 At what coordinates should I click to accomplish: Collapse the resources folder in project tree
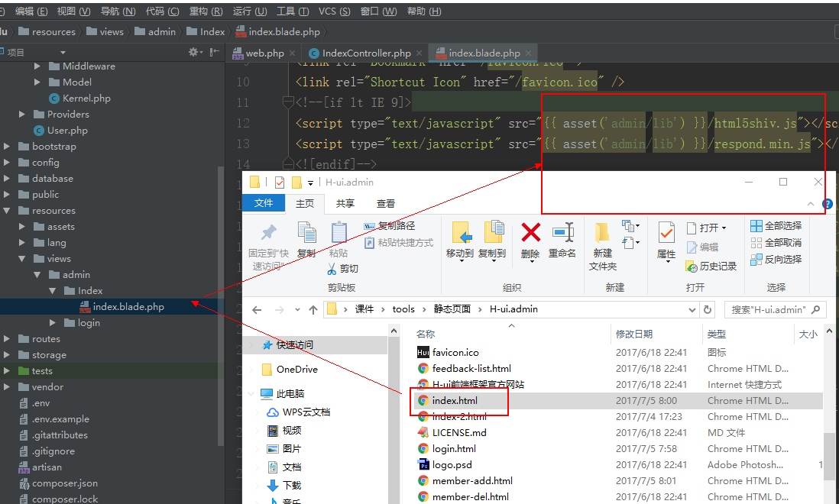(x=7, y=211)
